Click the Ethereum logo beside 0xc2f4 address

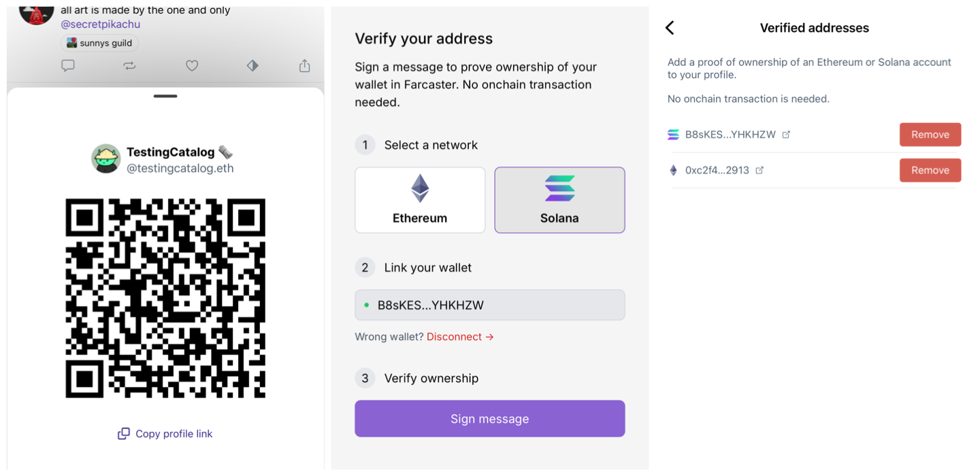674,170
